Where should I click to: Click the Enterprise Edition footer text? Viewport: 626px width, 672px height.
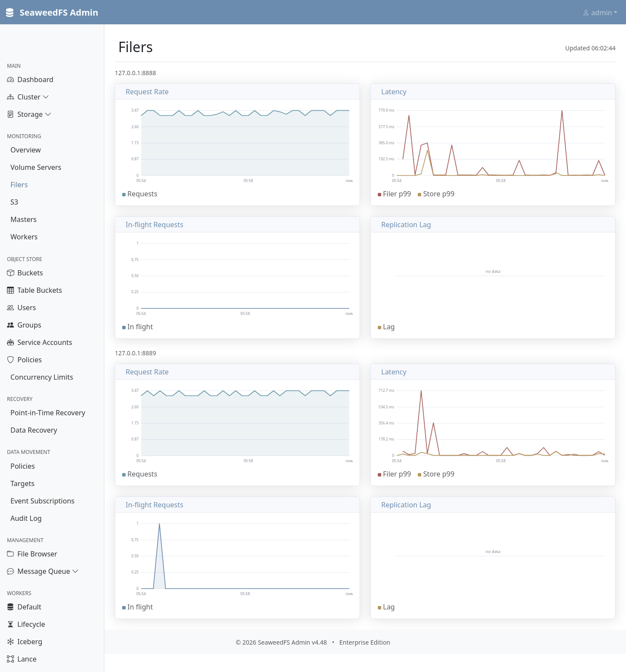365,642
